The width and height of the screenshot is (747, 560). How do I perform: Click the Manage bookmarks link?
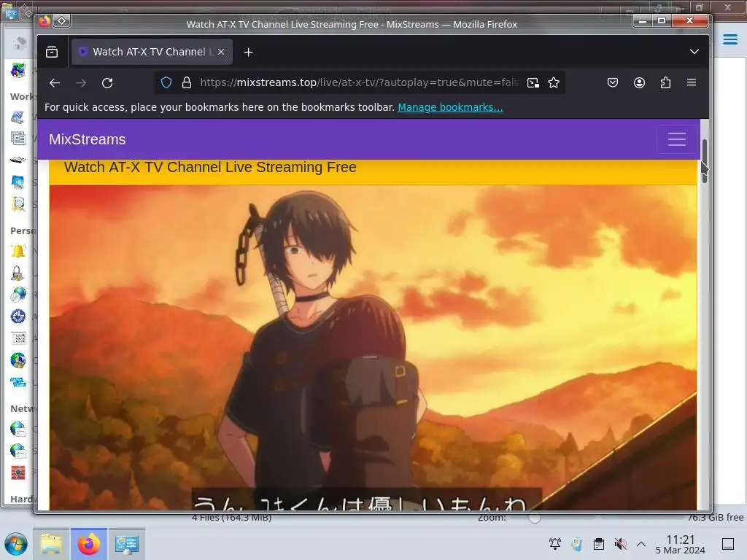[x=450, y=107]
